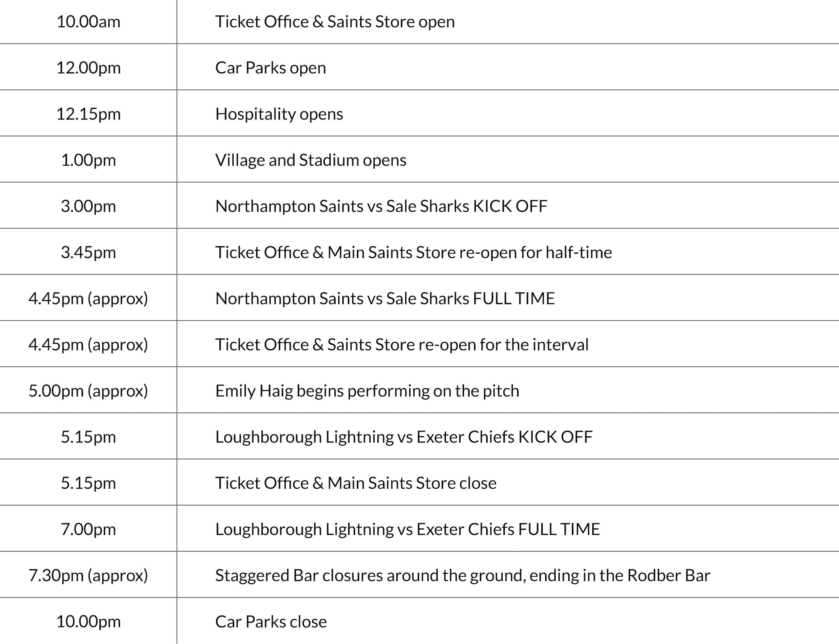Click the 10.00am time cell
Screen dimensions: 839x644
coord(88,22)
